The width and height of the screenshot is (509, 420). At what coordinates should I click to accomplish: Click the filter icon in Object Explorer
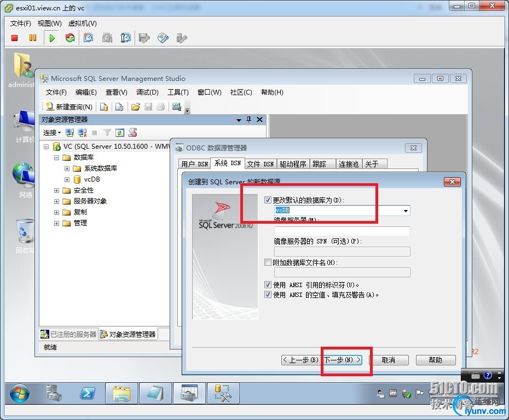click(107, 132)
